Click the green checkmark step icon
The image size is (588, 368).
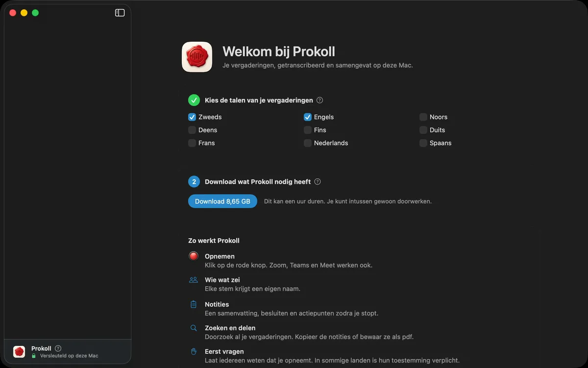194,100
